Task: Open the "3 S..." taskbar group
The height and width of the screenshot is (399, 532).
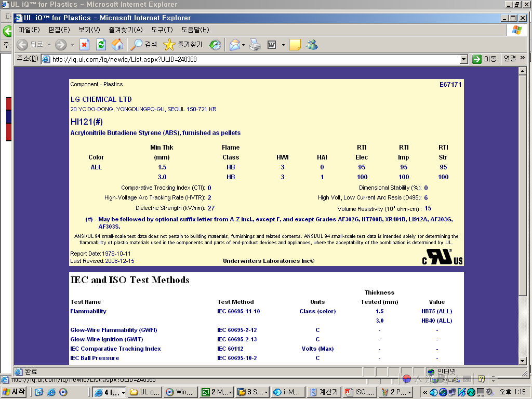Action: tap(252, 392)
